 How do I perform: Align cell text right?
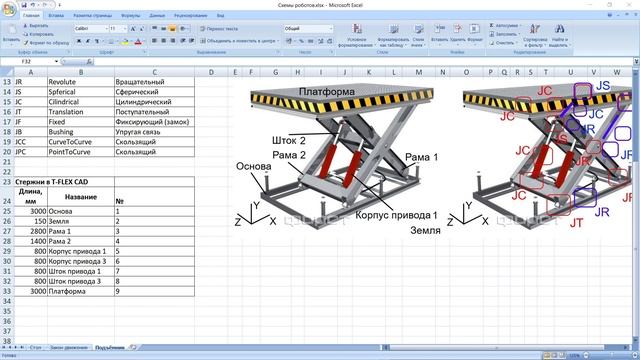[172, 41]
